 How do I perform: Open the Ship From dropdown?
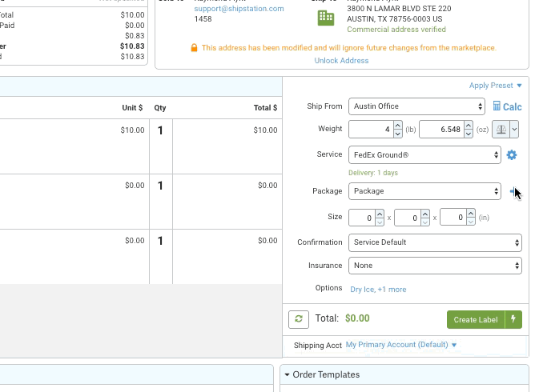416,106
